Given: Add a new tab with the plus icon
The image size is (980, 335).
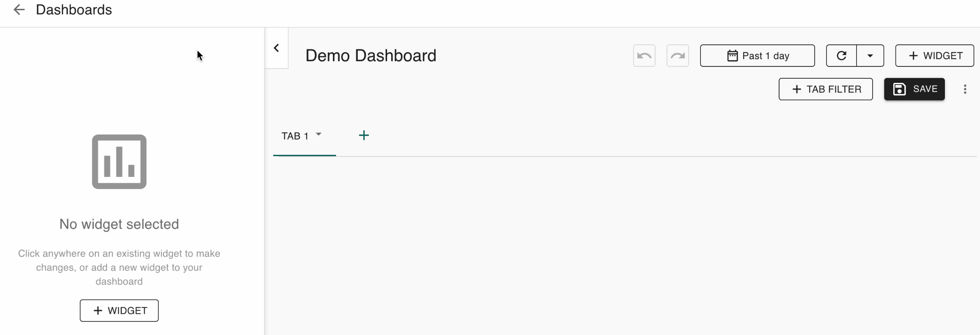Looking at the screenshot, I should point(364,136).
